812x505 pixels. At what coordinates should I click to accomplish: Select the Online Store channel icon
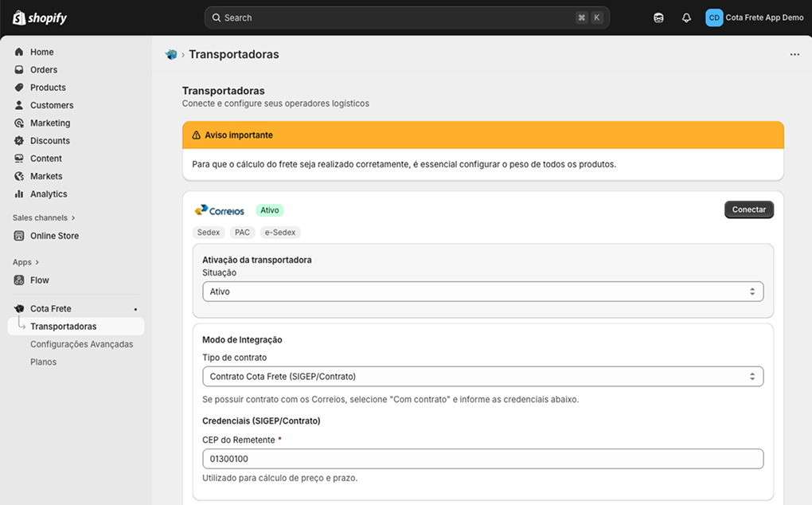point(19,235)
